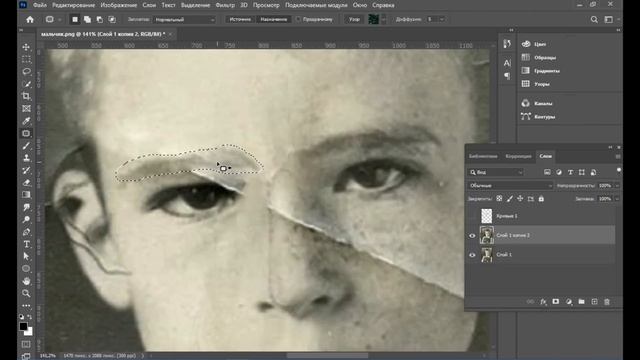Open the layer blend mode dropdown Обычные
Image resolution: width=640 pixels, height=360 pixels.
point(510,186)
